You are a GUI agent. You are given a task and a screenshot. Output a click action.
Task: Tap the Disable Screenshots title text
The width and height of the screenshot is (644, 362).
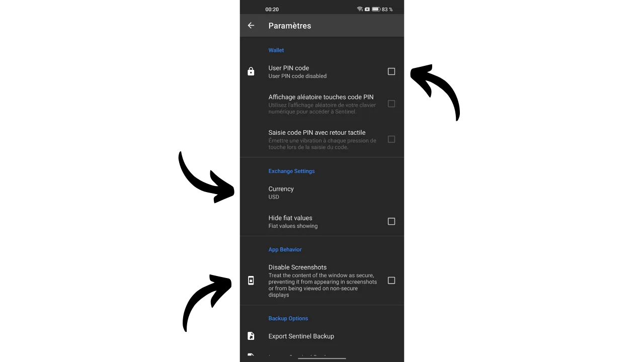297,267
